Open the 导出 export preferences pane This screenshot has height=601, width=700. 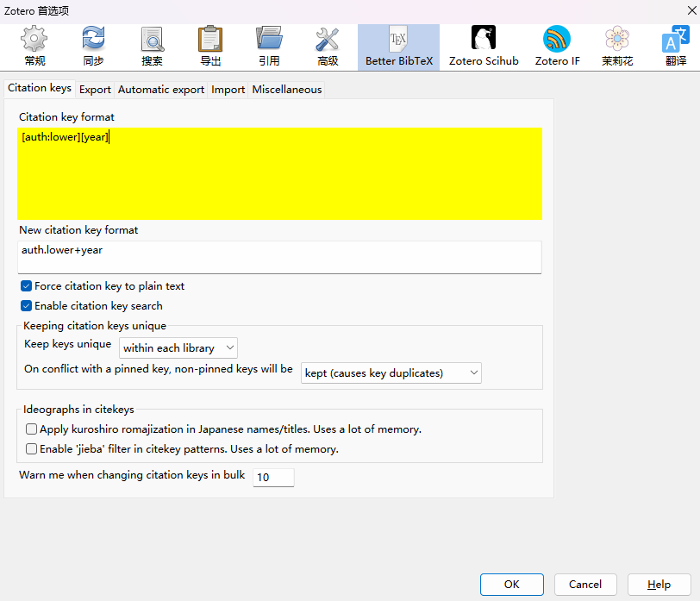pyautogui.click(x=210, y=47)
